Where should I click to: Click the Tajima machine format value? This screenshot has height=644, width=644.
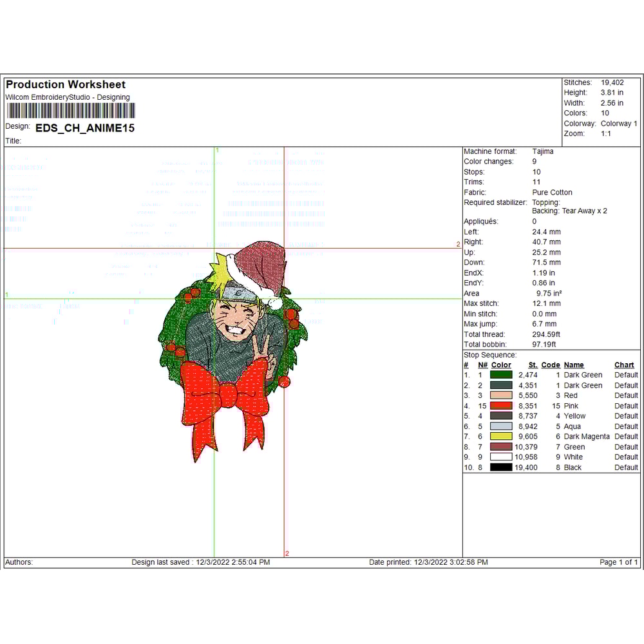[x=543, y=151]
